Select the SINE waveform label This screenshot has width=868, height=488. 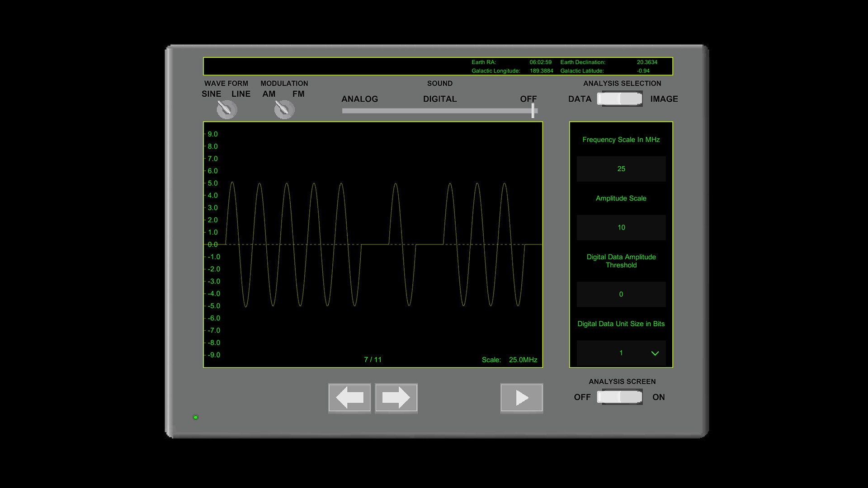tap(211, 94)
